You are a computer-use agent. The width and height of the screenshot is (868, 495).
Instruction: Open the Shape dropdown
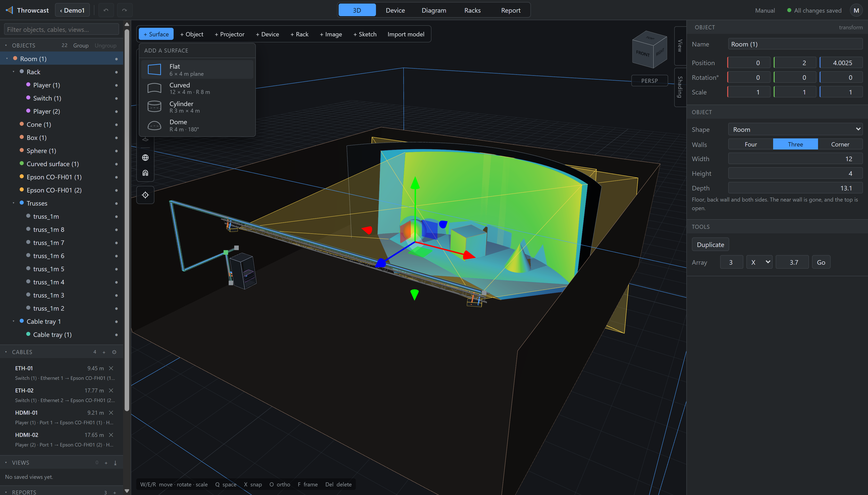tap(795, 130)
